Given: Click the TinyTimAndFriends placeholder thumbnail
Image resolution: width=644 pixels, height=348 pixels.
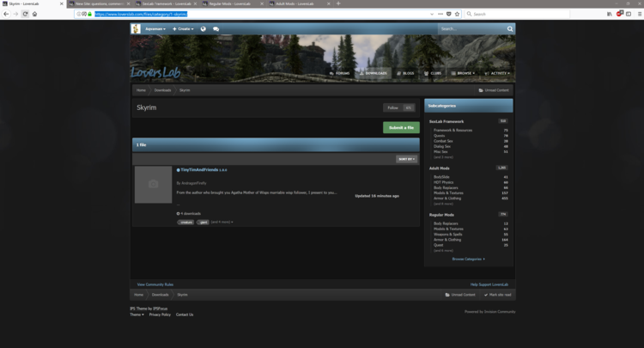Looking at the screenshot, I should 153,185.
